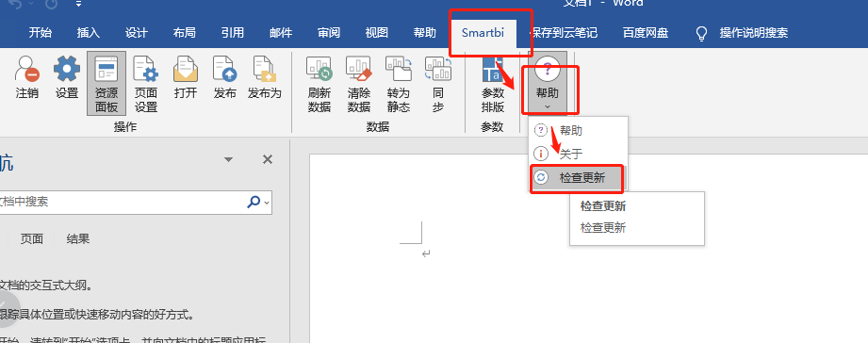
Task: Click the 发布 publish icon
Action: click(225, 78)
